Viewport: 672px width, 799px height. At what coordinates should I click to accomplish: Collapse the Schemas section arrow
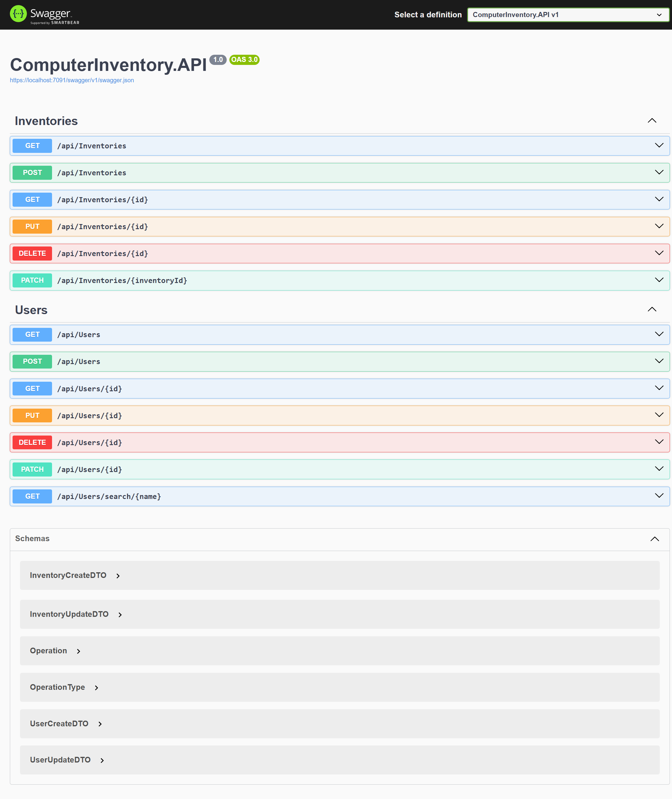(654, 539)
